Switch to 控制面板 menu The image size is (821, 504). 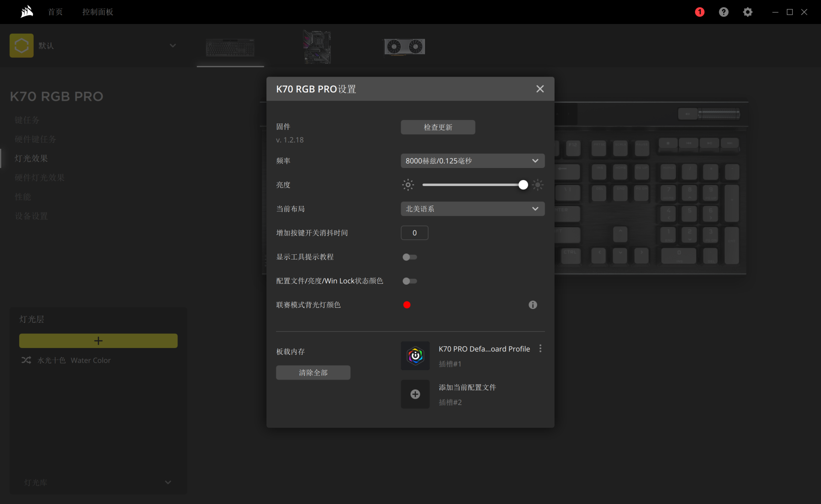point(97,12)
